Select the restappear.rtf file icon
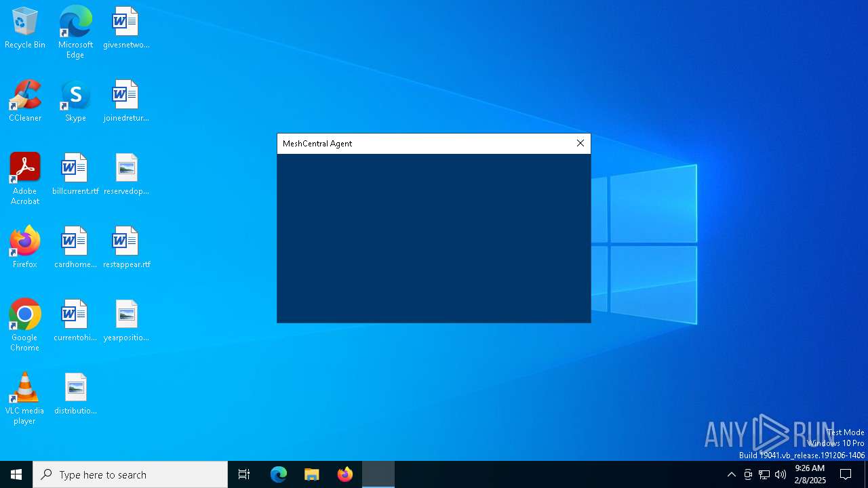The height and width of the screenshot is (488, 868). (126, 247)
